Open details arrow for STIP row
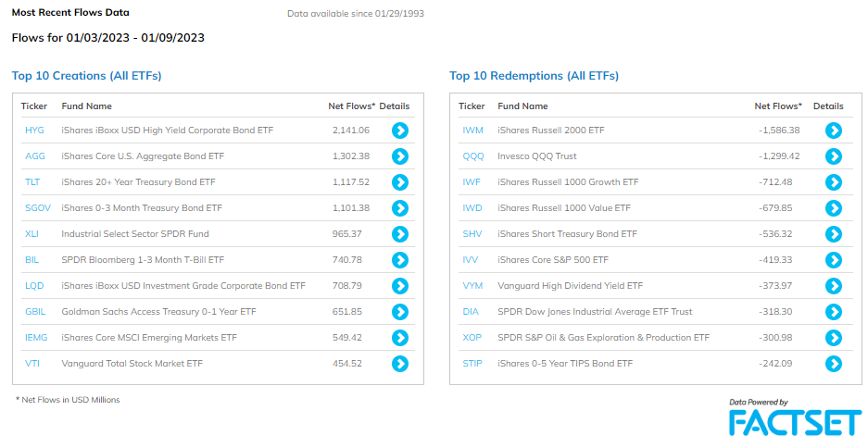Image resolution: width=868 pixels, height=448 pixels. point(834,364)
